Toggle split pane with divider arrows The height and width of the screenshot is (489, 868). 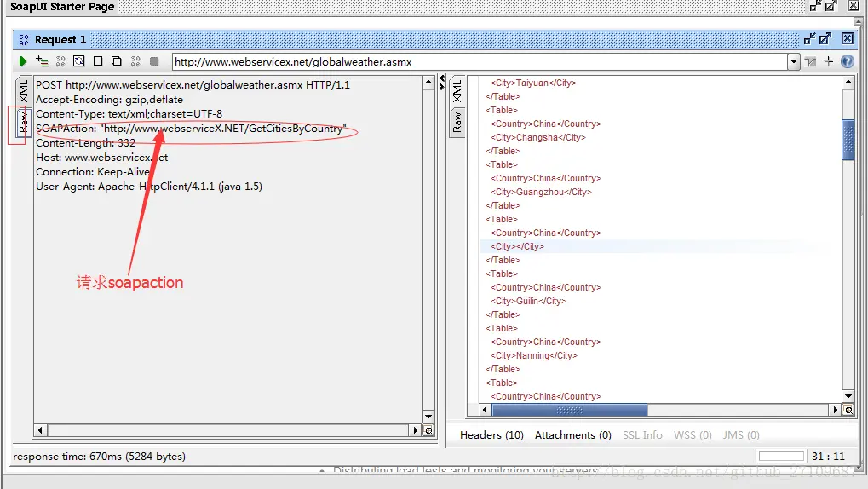(442, 83)
